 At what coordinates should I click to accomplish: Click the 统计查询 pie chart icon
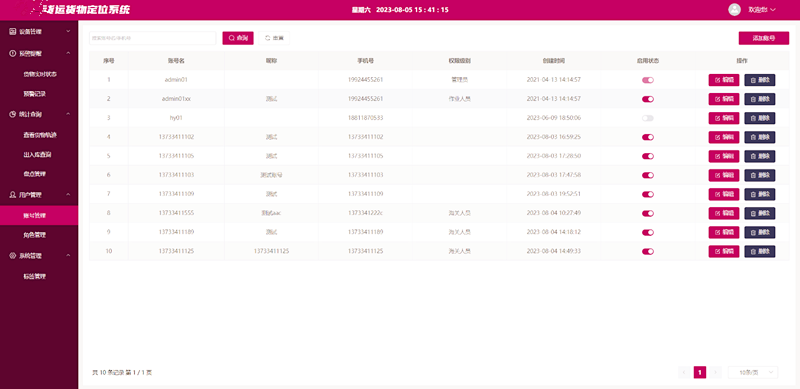[13, 114]
